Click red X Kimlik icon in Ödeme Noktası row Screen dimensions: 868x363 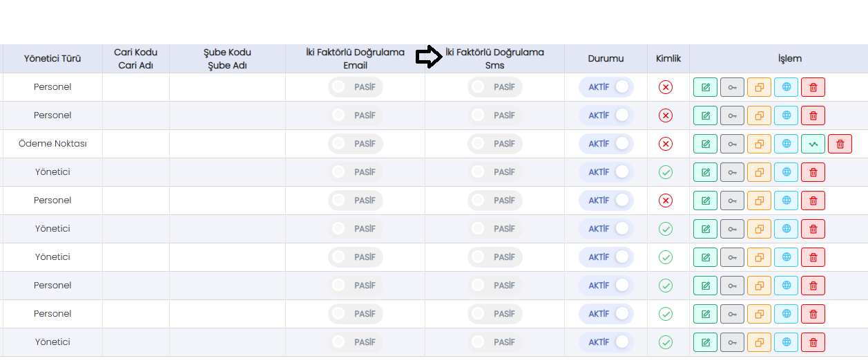pyautogui.click(x=666, y=144)
